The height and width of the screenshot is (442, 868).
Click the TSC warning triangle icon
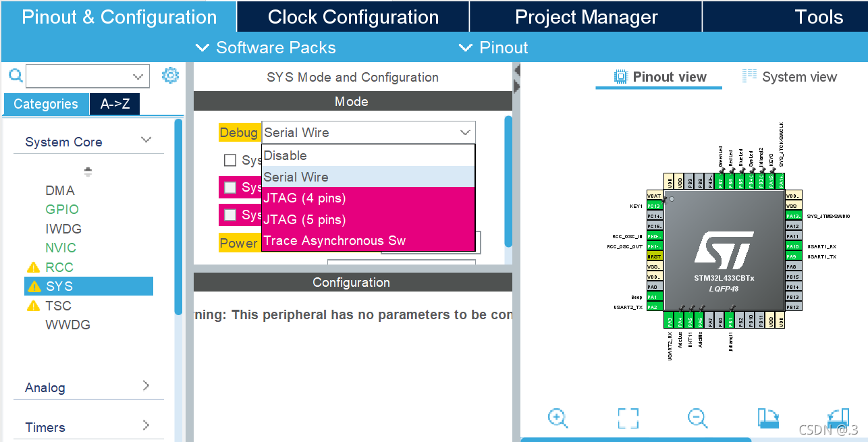(x=34, y=306)
